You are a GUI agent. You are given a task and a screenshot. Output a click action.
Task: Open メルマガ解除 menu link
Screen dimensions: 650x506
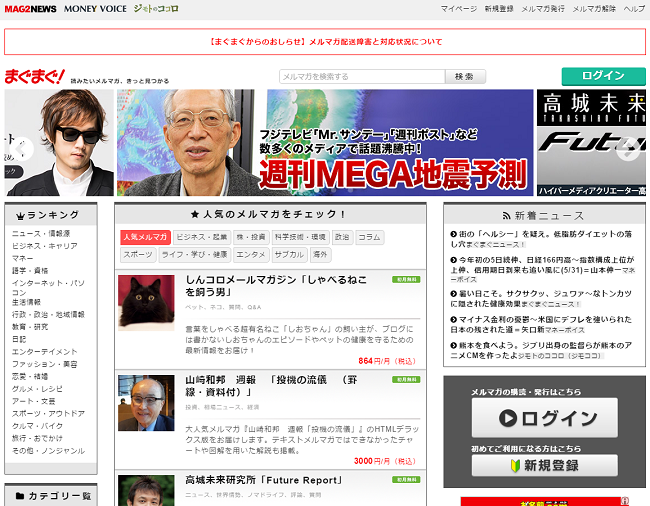(x=594, y=9)
